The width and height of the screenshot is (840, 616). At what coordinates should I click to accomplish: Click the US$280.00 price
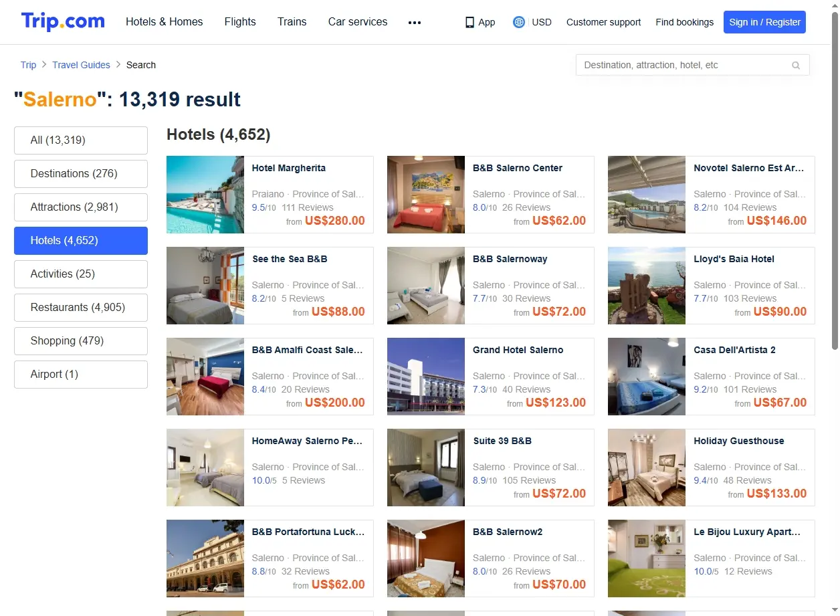click(335, 221)
